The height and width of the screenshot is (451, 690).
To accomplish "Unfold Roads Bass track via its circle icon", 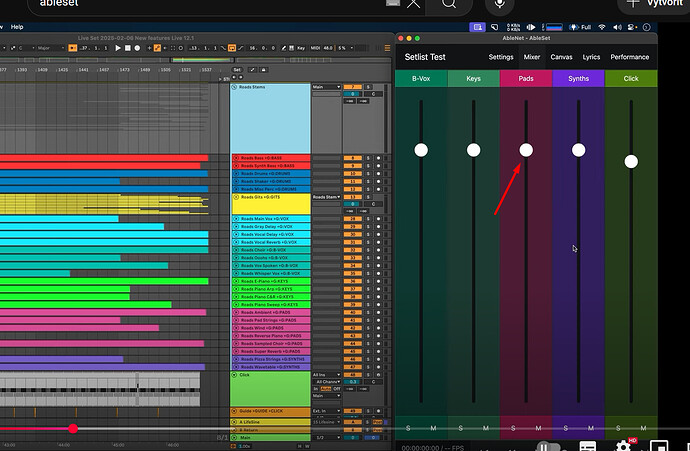I will click(x=236, y=158).
